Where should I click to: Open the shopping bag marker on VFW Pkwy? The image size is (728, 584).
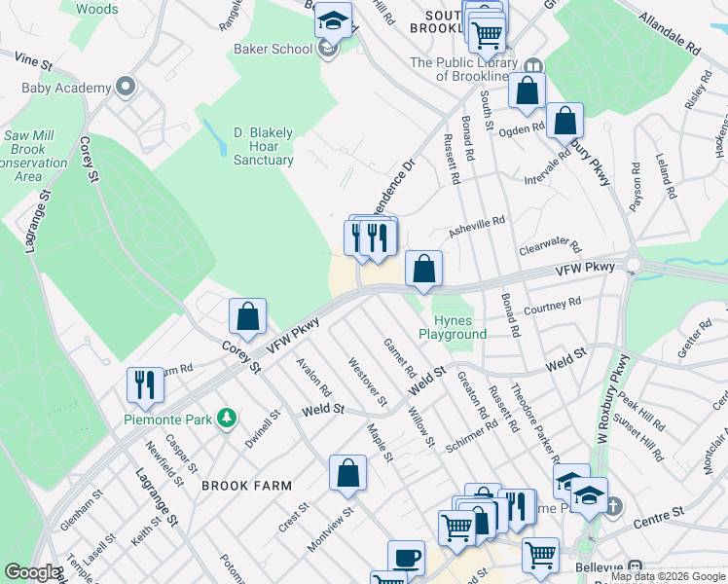click(x=423, y=269)
